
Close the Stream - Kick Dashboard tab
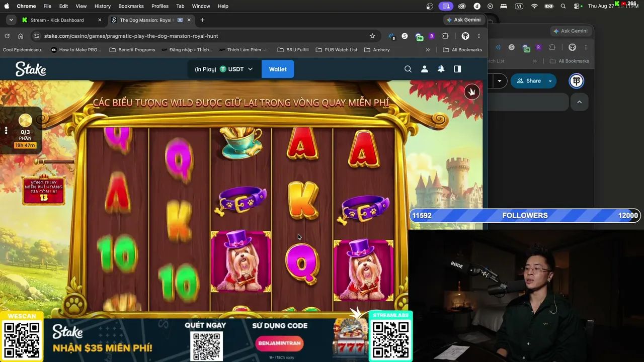pos(100,20)
